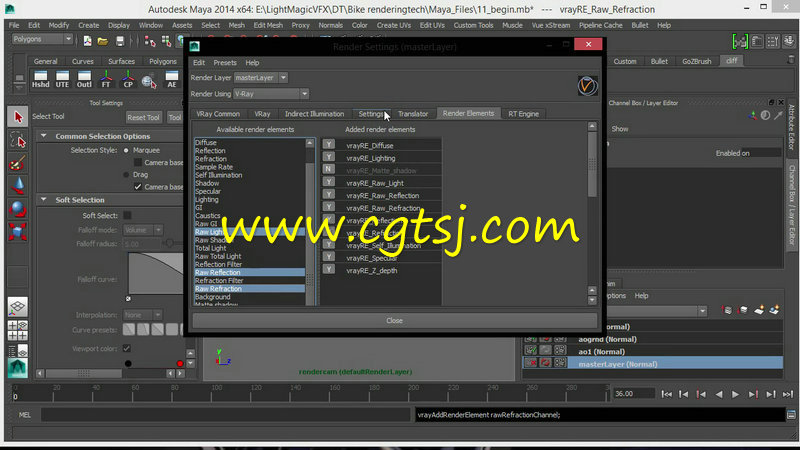
Task: Click the four view layout icon
Action: tap(17, 331)
